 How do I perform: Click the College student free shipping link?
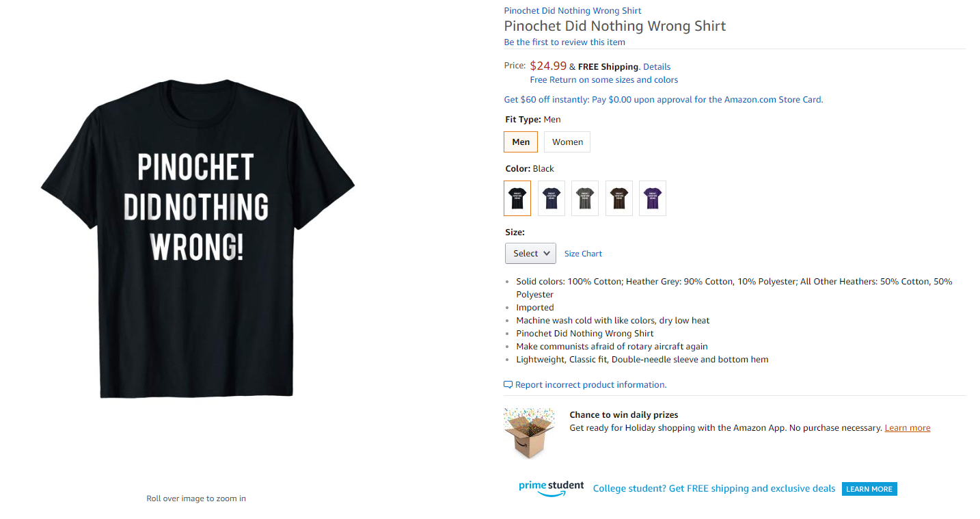(714, 489)
